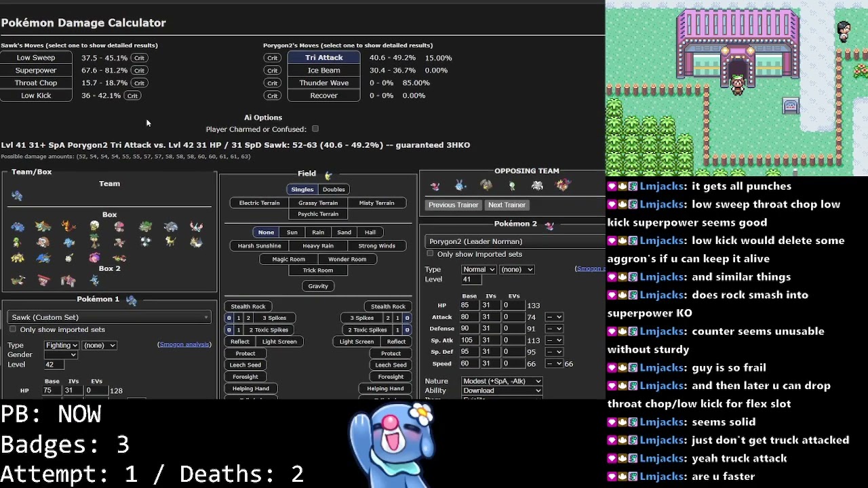This screenshot has width=868, height=488.
Task: Pick the yellow sprite starting the Box's third row
Action: tap(18, 258)
